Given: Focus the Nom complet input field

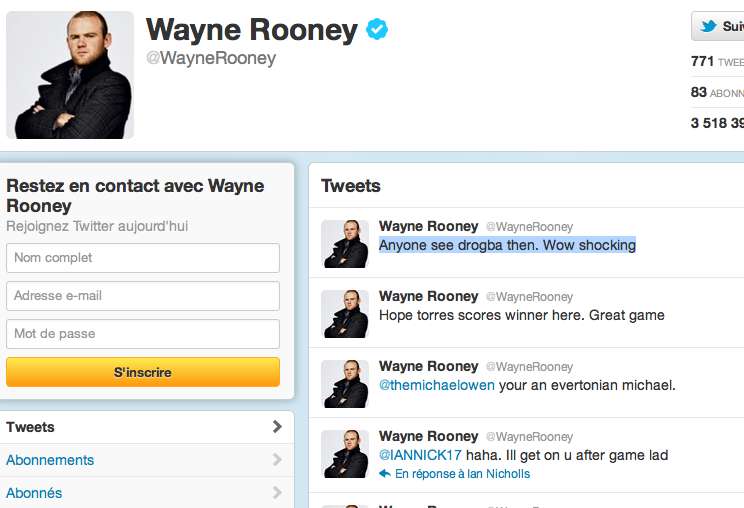Looking at the screenshot, I should point(143,258).
